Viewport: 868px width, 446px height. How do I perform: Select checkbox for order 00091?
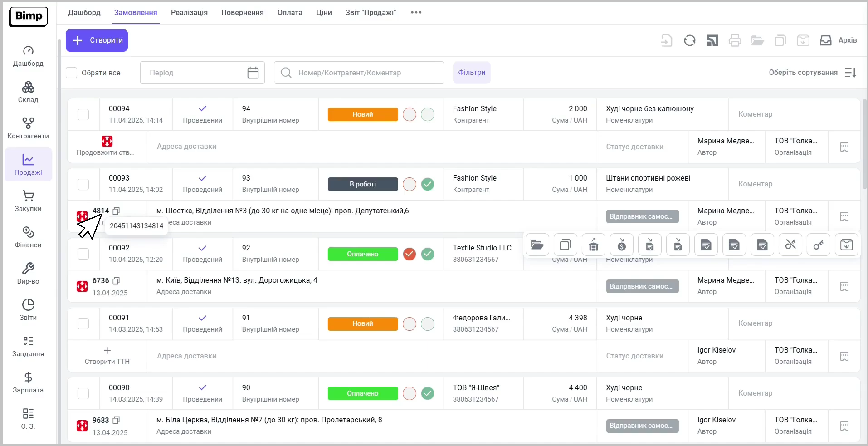[x=83, y=323]
